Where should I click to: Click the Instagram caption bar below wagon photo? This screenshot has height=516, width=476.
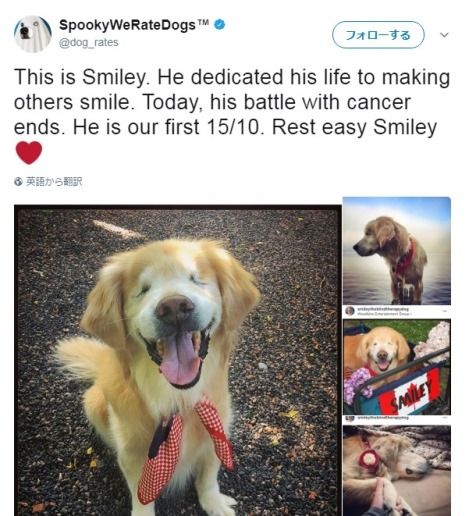pyautogui.click(x=397, y=418)
